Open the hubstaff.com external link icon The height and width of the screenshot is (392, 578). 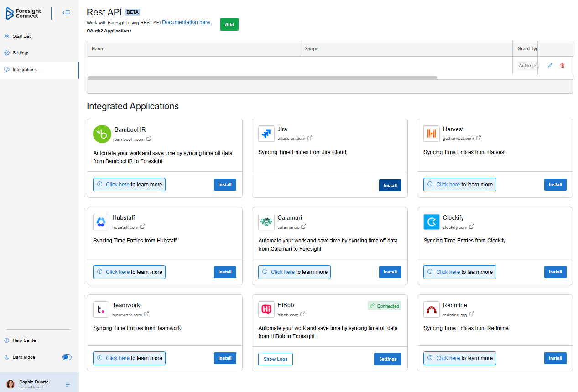143,227
